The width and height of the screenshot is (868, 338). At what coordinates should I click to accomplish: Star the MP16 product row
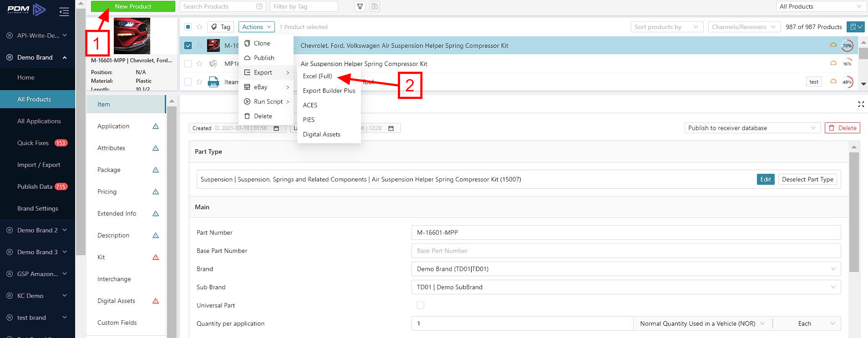click(199, 64)
